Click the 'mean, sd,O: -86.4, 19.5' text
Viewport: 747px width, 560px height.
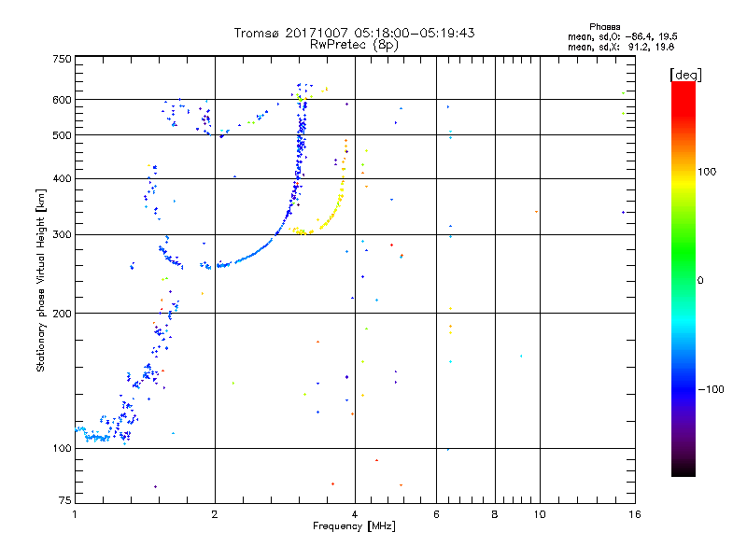tap(622, 36)
